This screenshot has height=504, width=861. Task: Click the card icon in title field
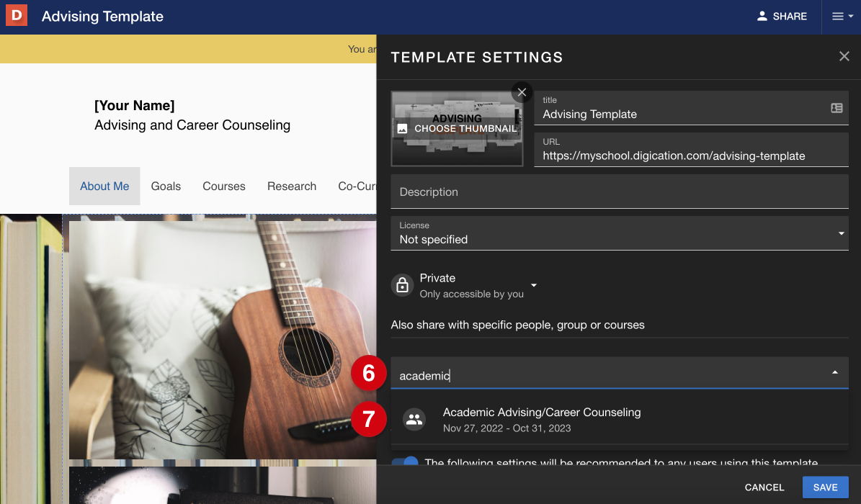click(x=837, y=108)
